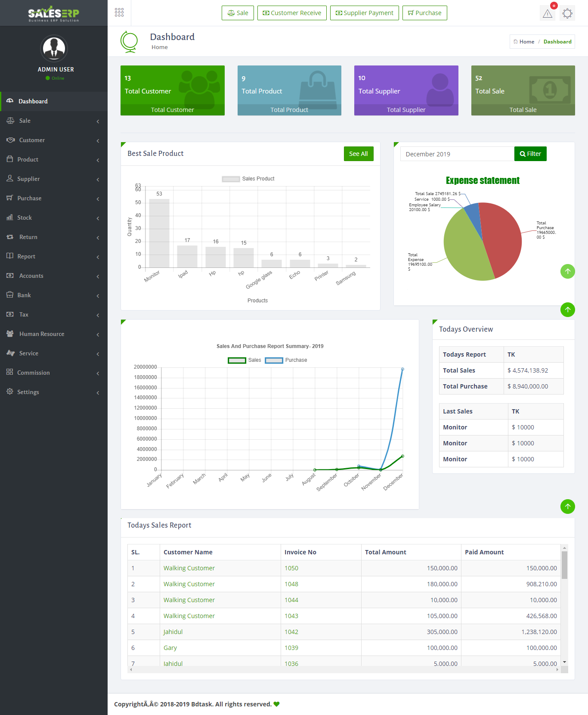588x715 pixels.
Task: Expand the Accounts sidebar submenu
Action: click(54, 276)
